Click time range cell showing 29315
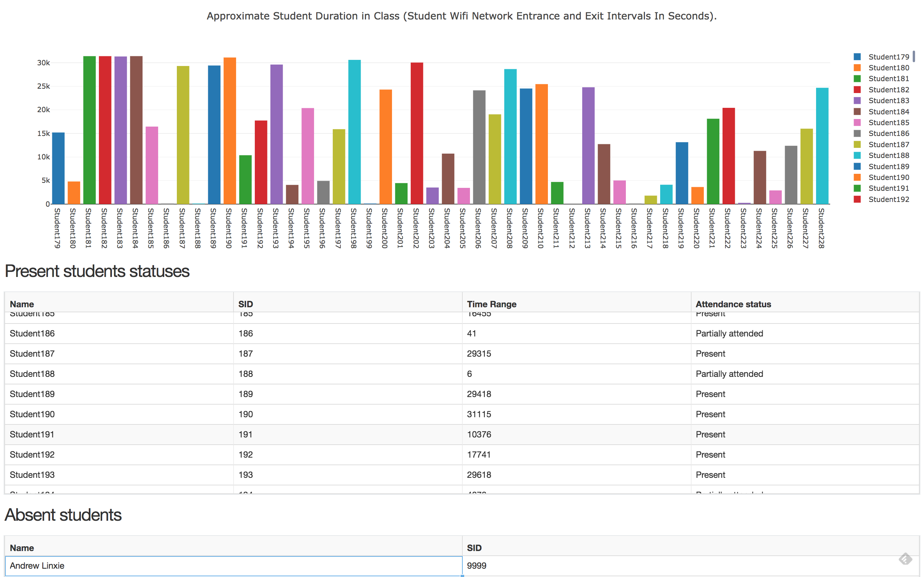 pos(479,354)
